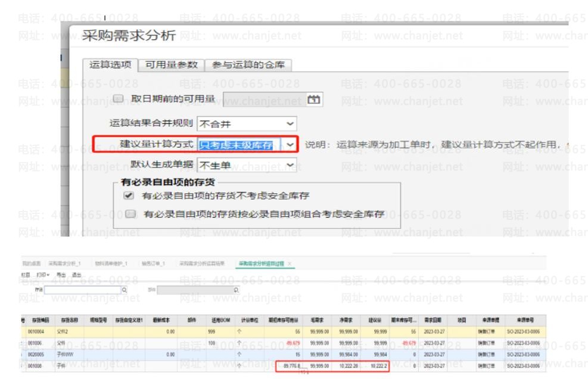Open the 采购需求分析运算结果 tab
Image resolution: width=588 pixels, height=379 pixels.
[202, 263]
